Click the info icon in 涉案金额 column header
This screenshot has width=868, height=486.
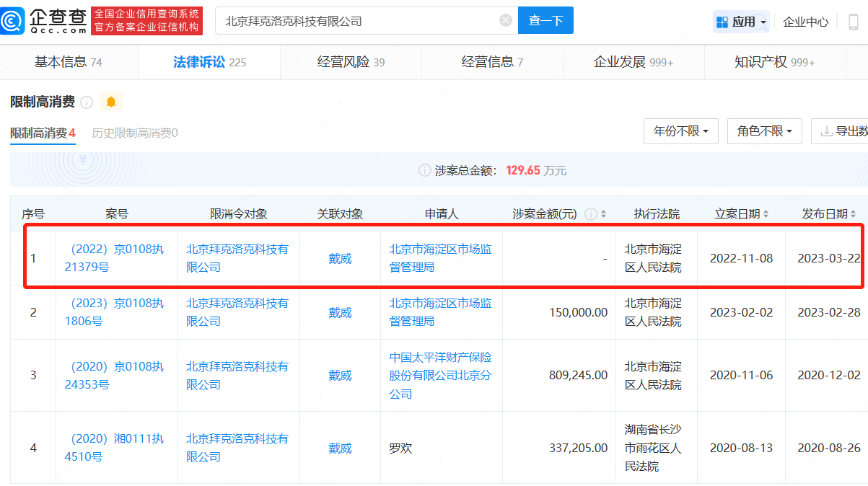590,214
